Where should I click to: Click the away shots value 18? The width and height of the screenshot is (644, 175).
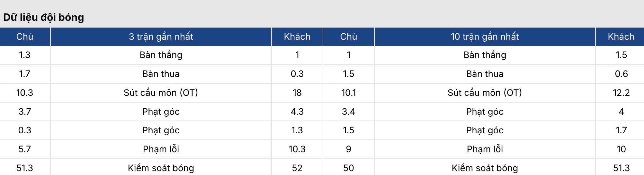pyautogui.click(x=297, y=93)
